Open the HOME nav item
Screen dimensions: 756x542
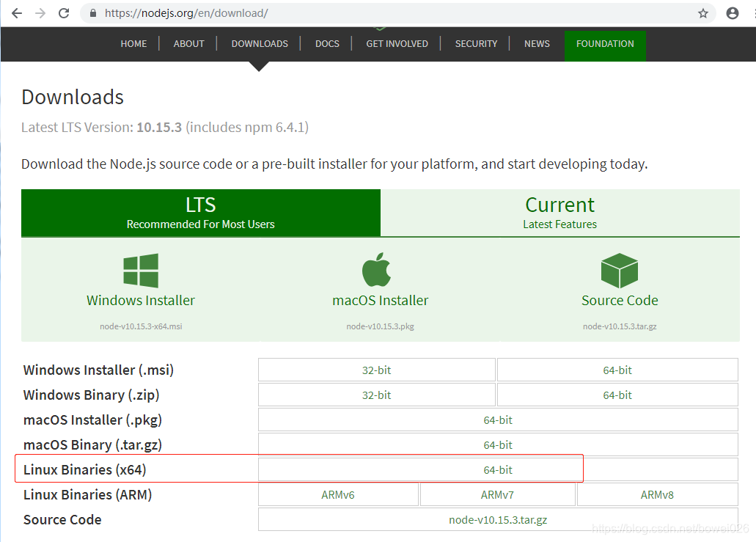click(x=133, y=44)
